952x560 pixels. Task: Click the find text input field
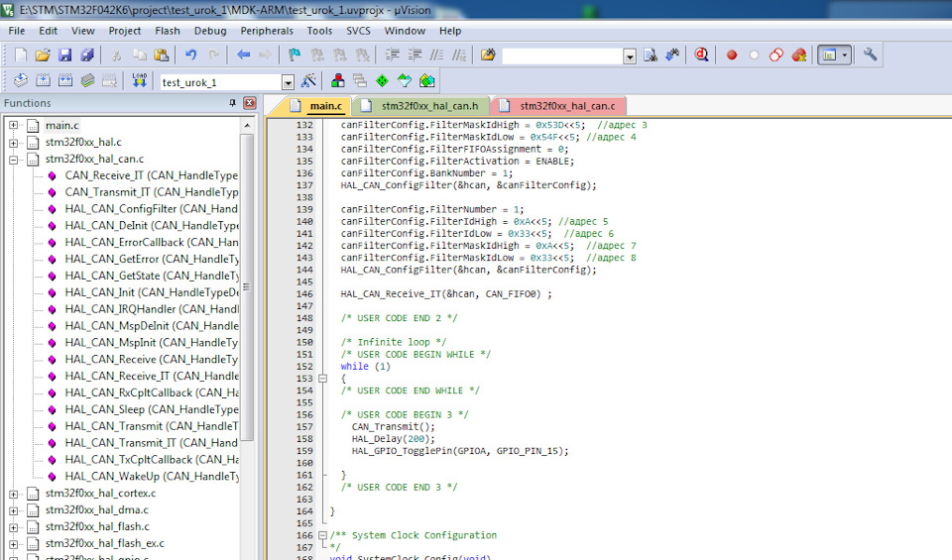point(562,56)
